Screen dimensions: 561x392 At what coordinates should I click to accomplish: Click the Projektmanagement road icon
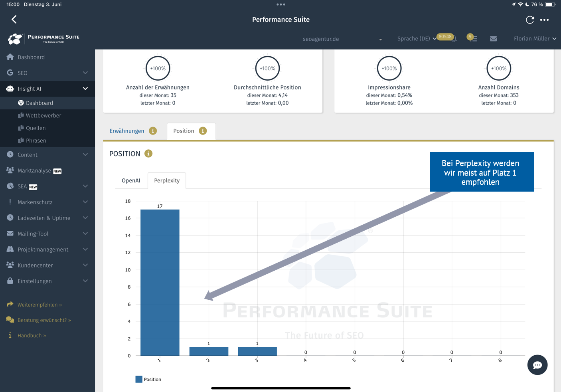[10, 249]
